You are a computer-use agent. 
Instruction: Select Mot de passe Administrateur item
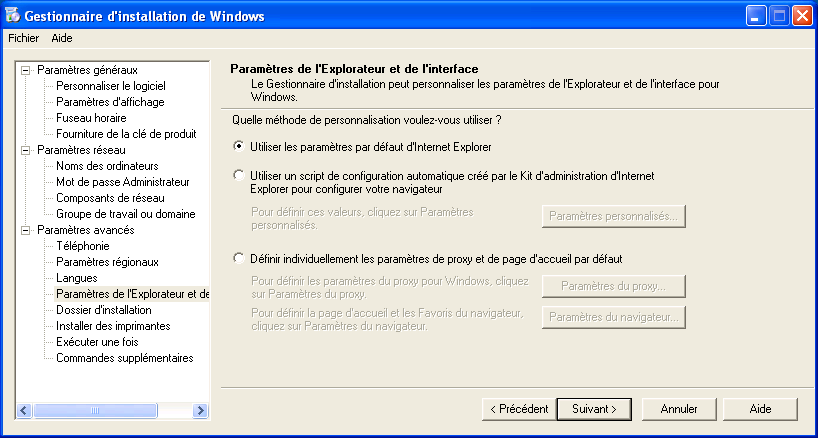tap(123, 182)
